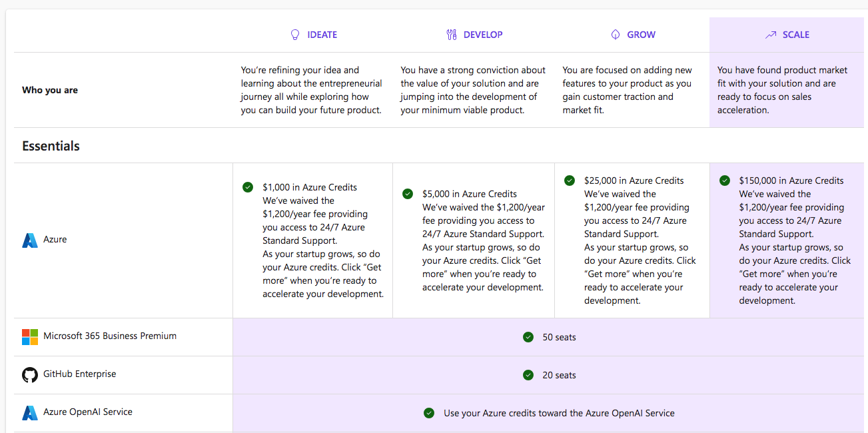Click the '$1,000 in Azure Credits' text

point(310,187)
